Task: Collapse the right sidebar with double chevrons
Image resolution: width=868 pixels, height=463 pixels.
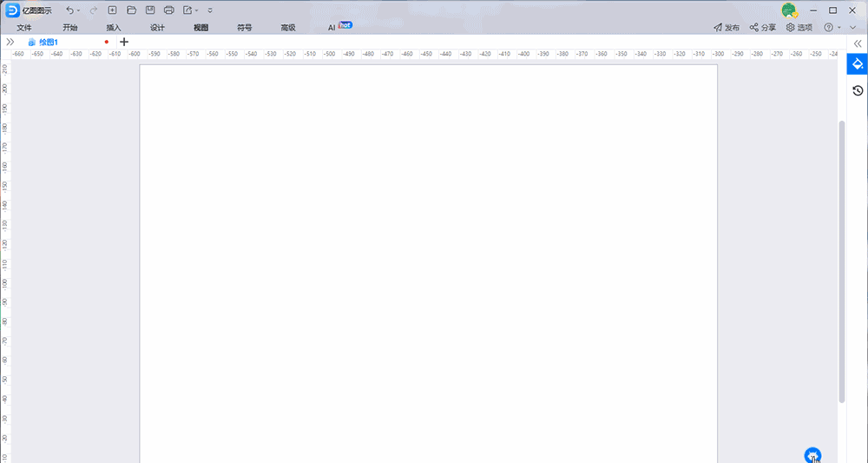Action: point(858,43)
